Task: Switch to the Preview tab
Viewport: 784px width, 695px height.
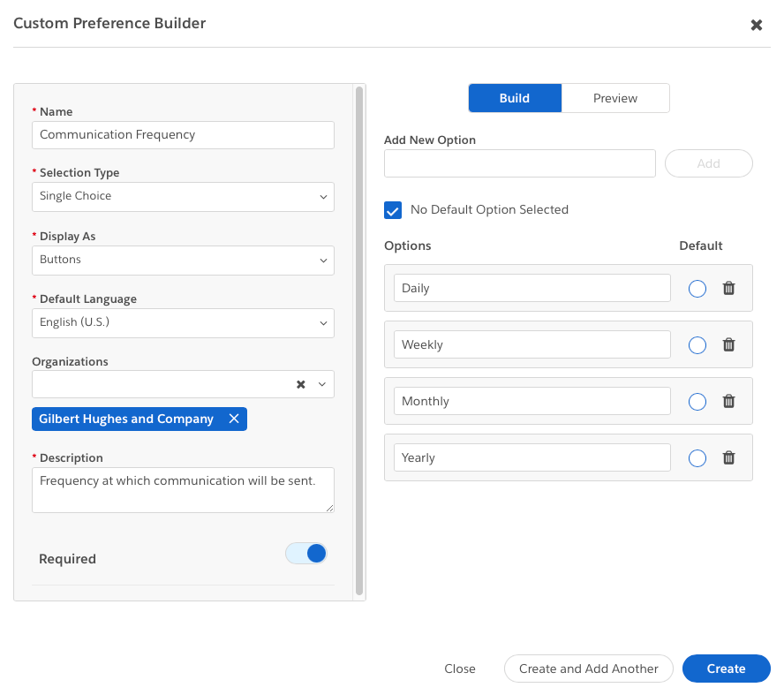Action: (x=615, y=98)
